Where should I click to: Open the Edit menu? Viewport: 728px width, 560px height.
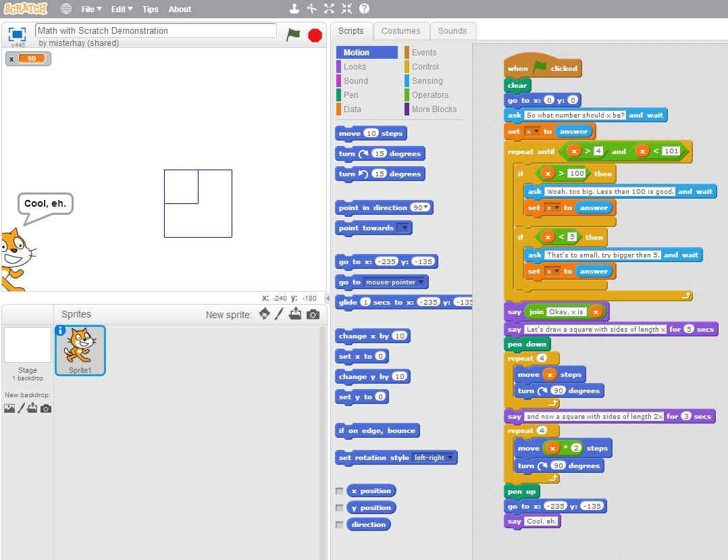pyautogui.click(x=122, y=9)
